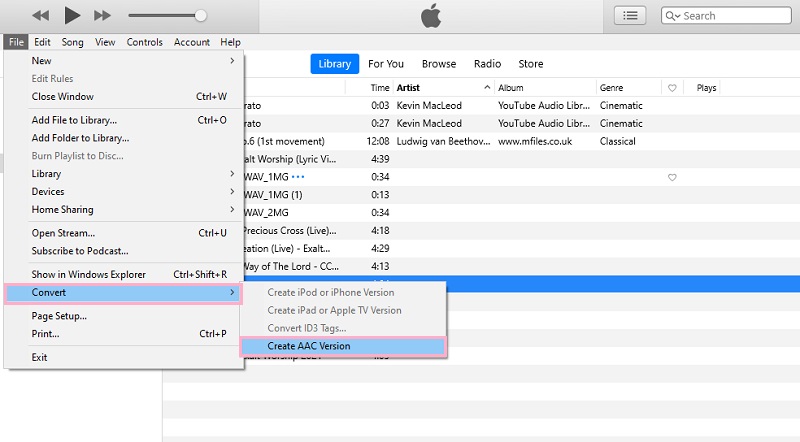Sort by the Album column header
Viewport: 800px width, 442px height.
pyautogui.click(x=511, y=88)
